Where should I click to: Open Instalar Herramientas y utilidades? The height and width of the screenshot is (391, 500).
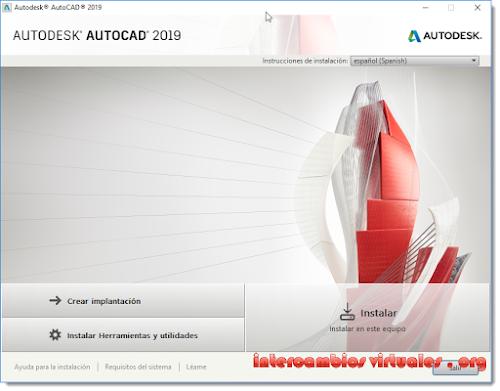tap(123, 335)
